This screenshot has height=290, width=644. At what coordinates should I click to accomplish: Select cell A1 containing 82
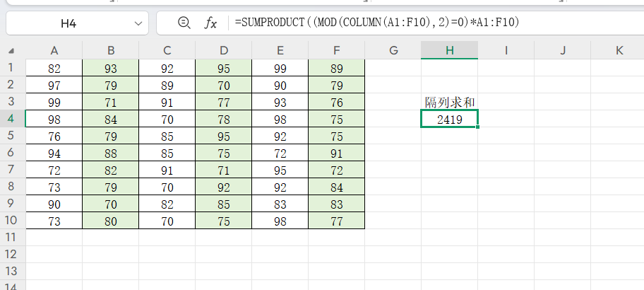54,68
